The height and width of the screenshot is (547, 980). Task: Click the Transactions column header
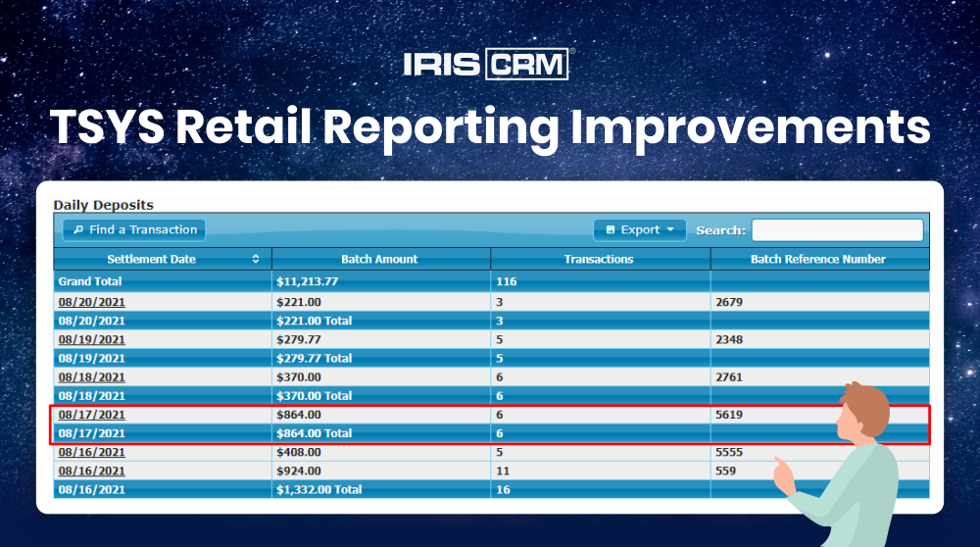(601, 259)
